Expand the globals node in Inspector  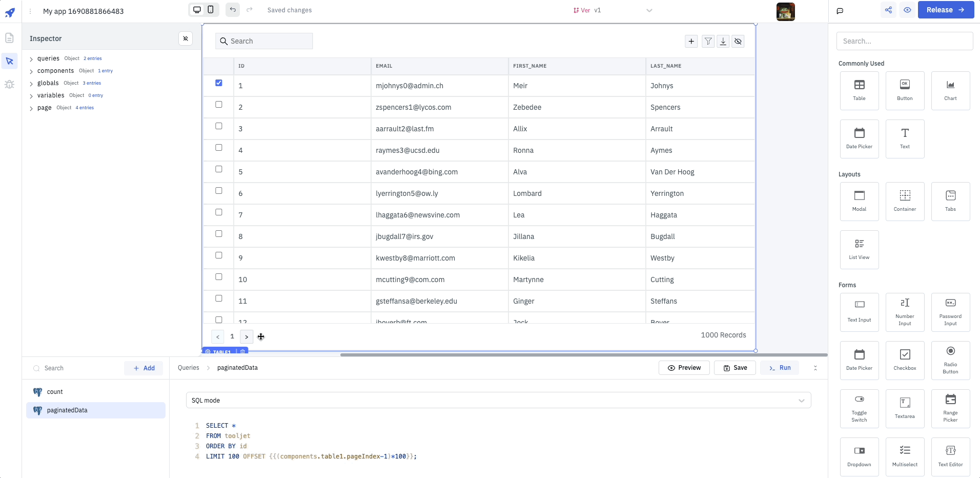[31, 84]
